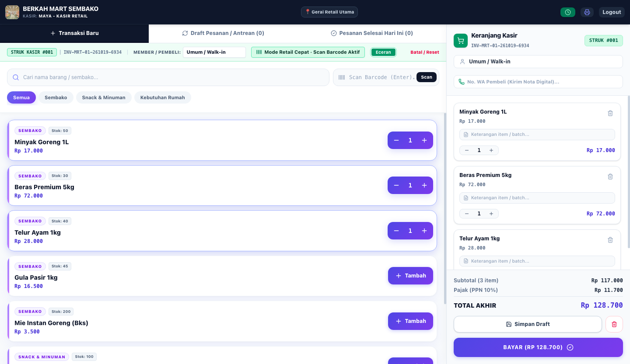
Task: Open the Gerai Retail Utama outlet selector
Action: click(x=329, y=12)
